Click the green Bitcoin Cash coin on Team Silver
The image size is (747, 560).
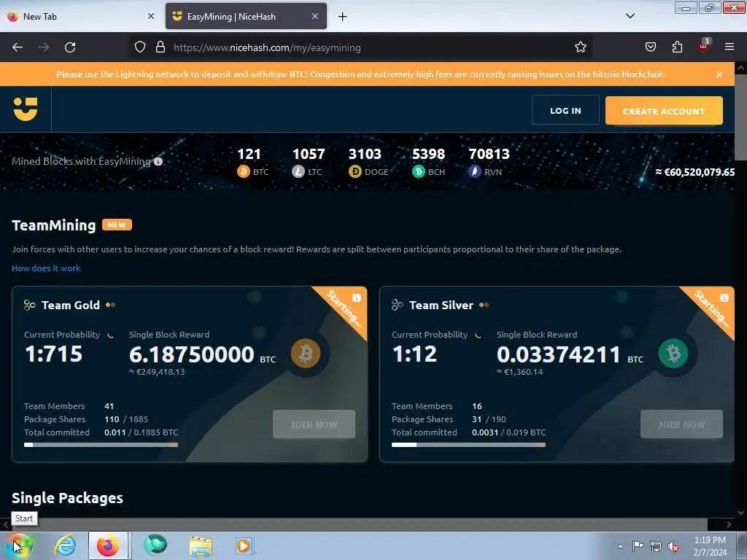point(673,354)
